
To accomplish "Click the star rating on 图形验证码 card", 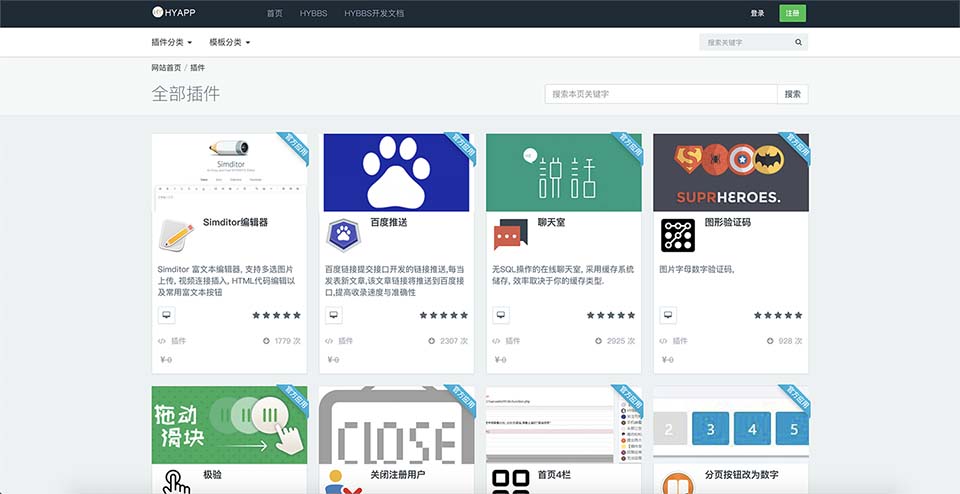I will point(778,315).
